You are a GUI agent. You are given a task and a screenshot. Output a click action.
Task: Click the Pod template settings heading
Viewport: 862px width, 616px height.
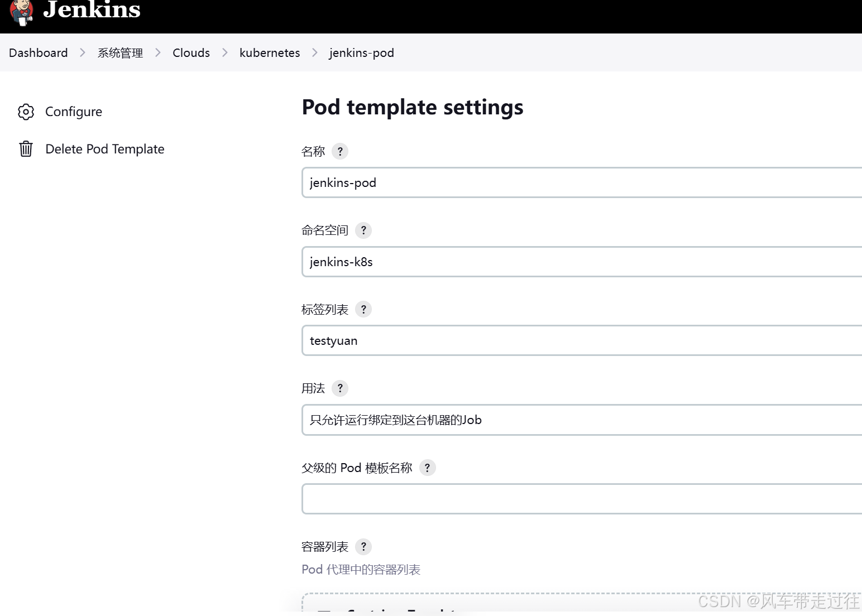[x=413, y=107]
